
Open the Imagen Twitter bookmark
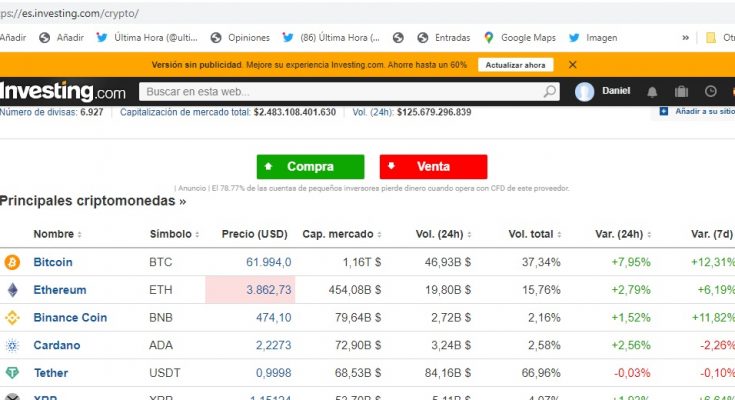[593, 38]
